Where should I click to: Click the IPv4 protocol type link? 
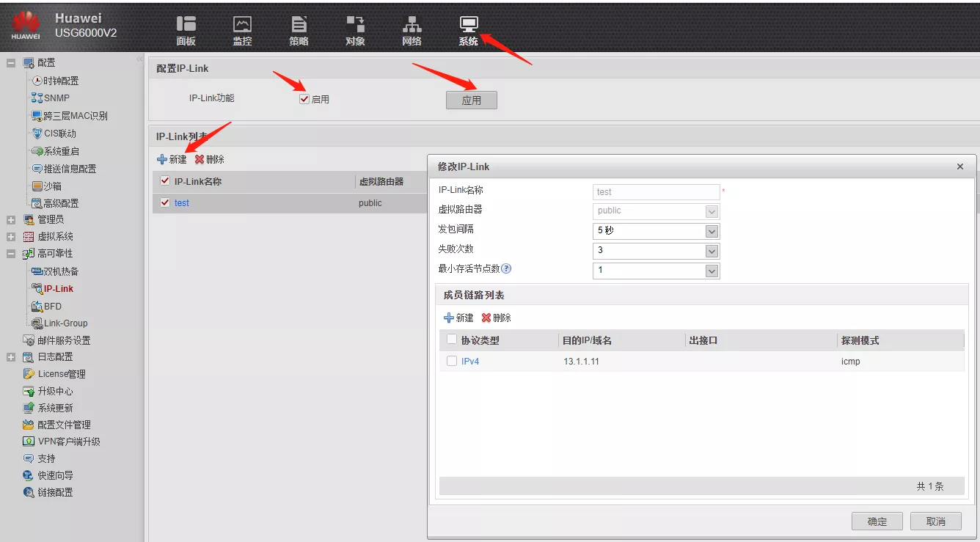click(x=470, y=362)
